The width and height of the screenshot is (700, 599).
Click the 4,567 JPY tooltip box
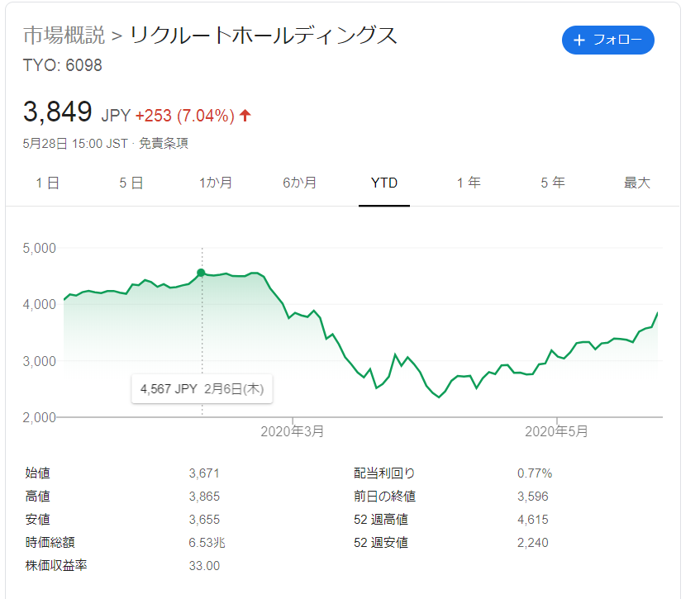(202, 388)
